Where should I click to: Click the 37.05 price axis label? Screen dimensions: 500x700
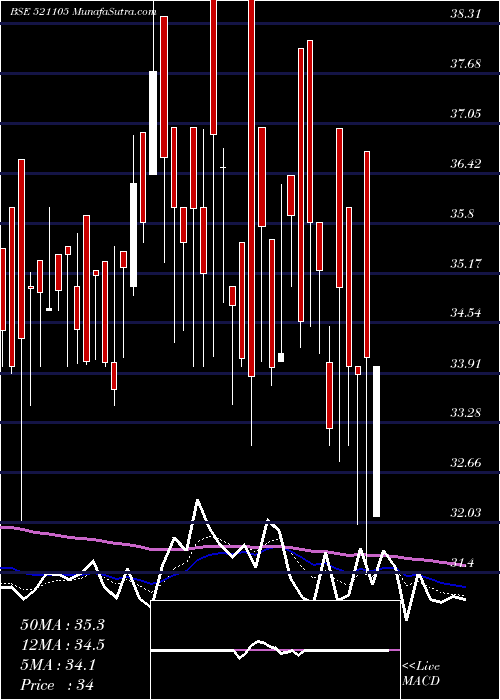pos(465,114)
